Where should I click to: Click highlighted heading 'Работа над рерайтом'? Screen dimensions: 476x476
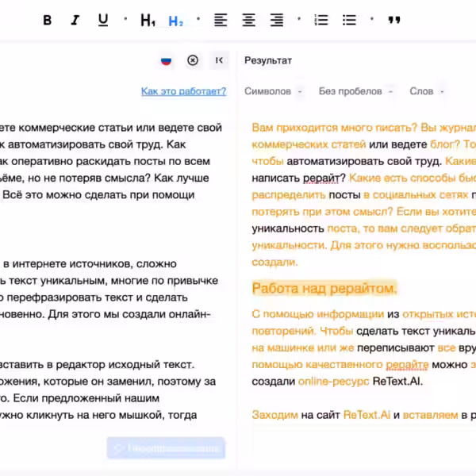click(324, 287)
